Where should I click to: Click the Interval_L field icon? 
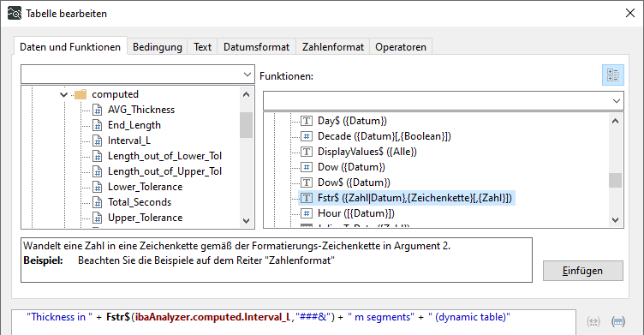[x=98, y=141]
